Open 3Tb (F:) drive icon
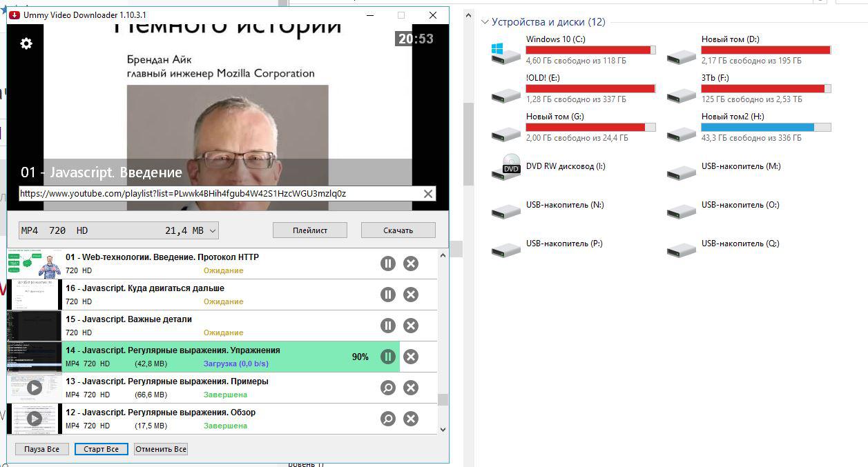Viewport: 868px width, 467px height. point(682,95)
